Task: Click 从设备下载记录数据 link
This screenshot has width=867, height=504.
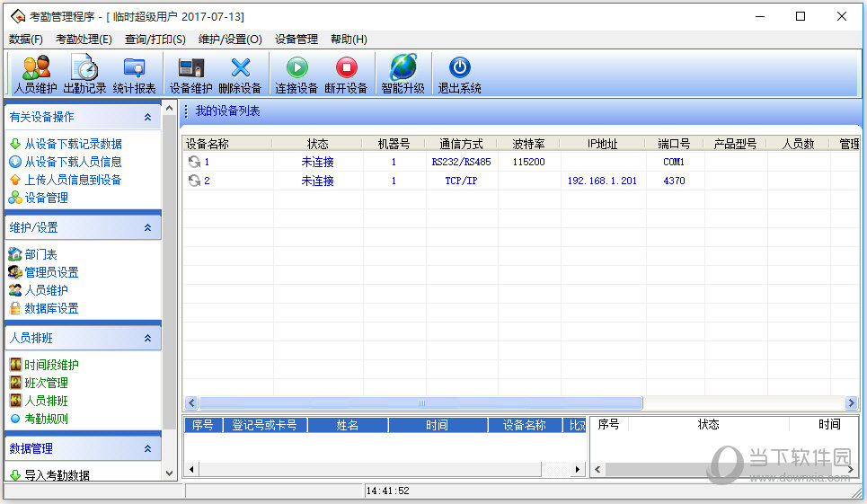Action: (73, 144)
